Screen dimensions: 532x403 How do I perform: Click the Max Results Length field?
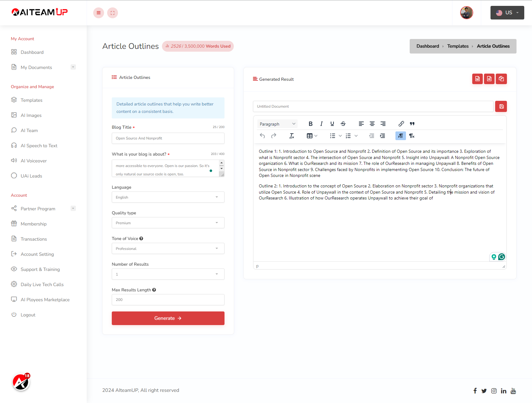pos(168,300)
